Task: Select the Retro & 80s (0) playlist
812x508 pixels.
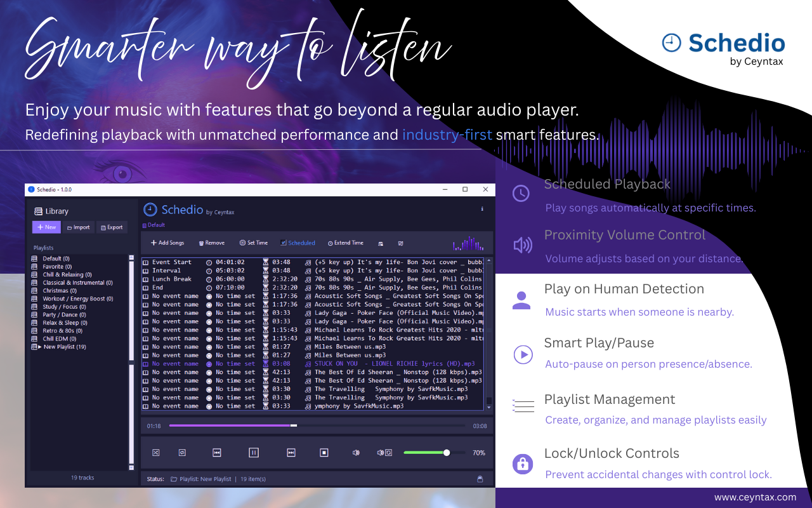Action: (62, 331)
